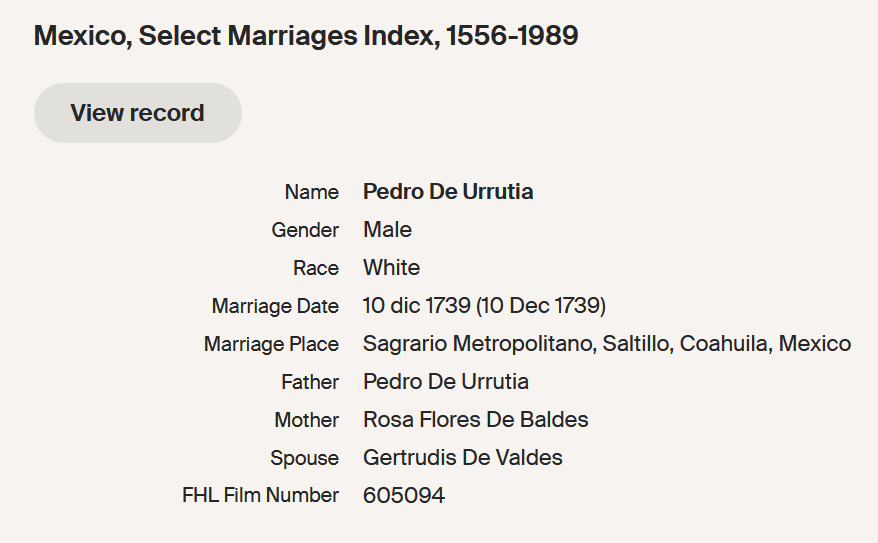Click the Race field label
Viewport: 878px width, 543px height.
[x=316, y=268]
